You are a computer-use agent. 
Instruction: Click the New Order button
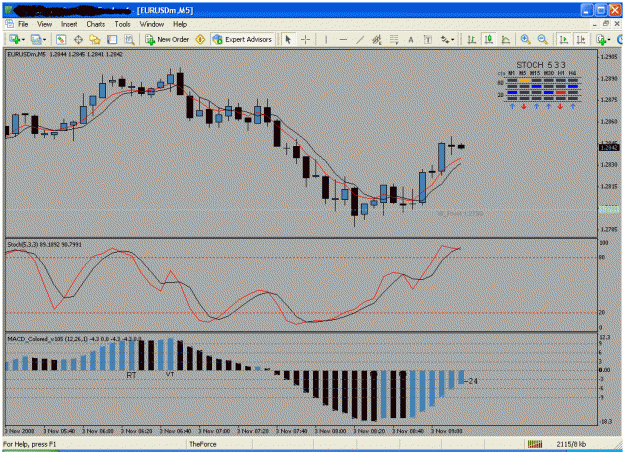[x=167, y=39]
